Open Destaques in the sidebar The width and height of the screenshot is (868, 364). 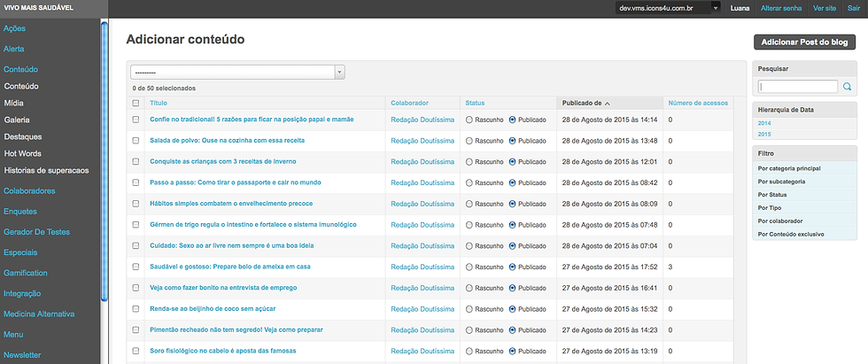click(x=23, y=136)
